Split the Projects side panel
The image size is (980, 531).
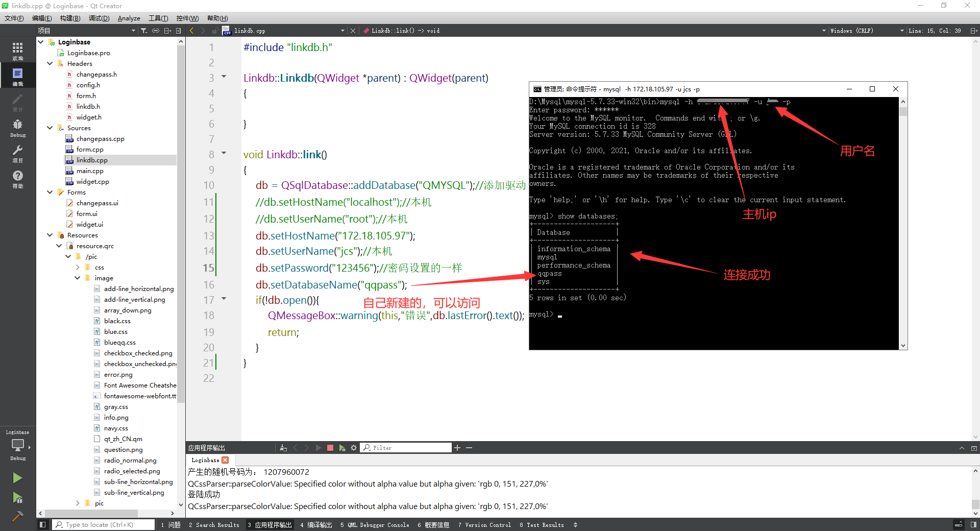point(167,31)
